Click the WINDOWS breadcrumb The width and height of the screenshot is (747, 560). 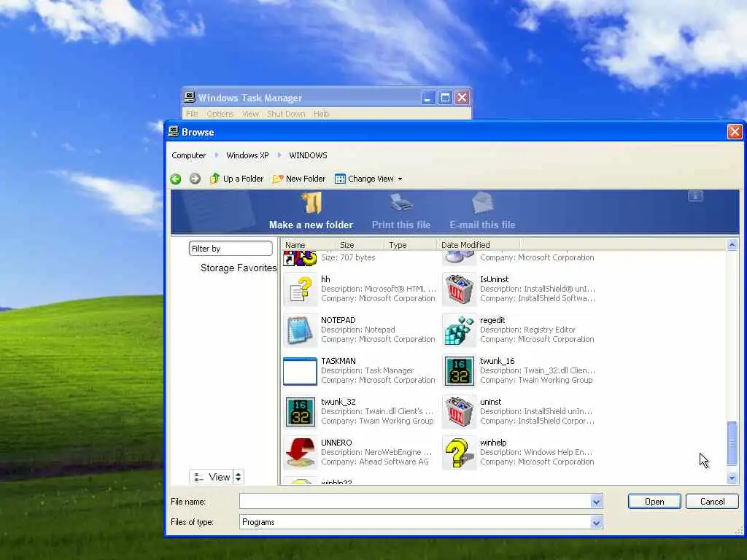tap(308, 155)
